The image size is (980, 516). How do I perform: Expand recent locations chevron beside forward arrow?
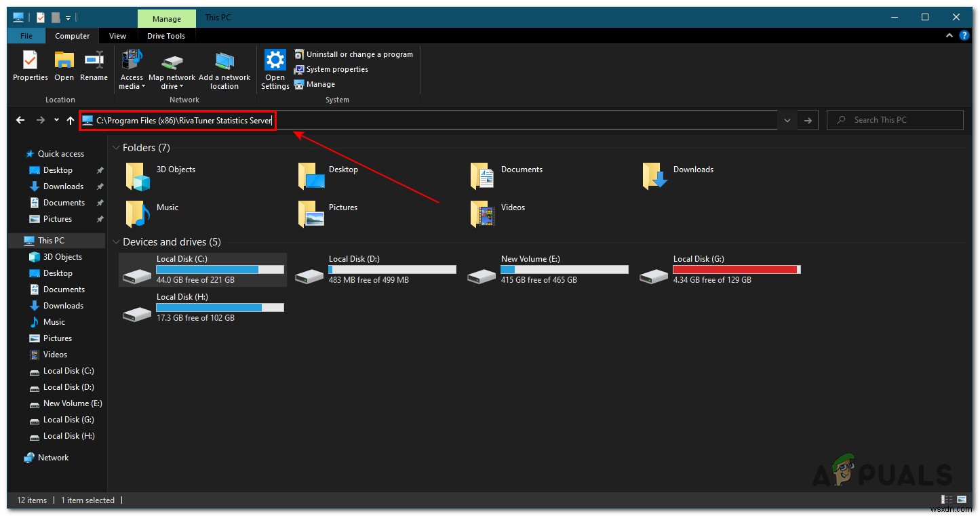[x=56, y=121]
